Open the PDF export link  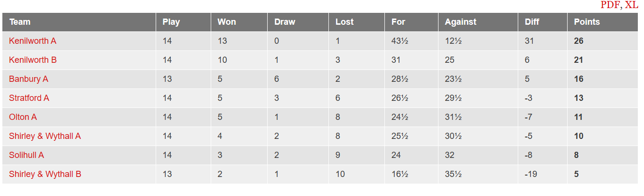(610, 5)
